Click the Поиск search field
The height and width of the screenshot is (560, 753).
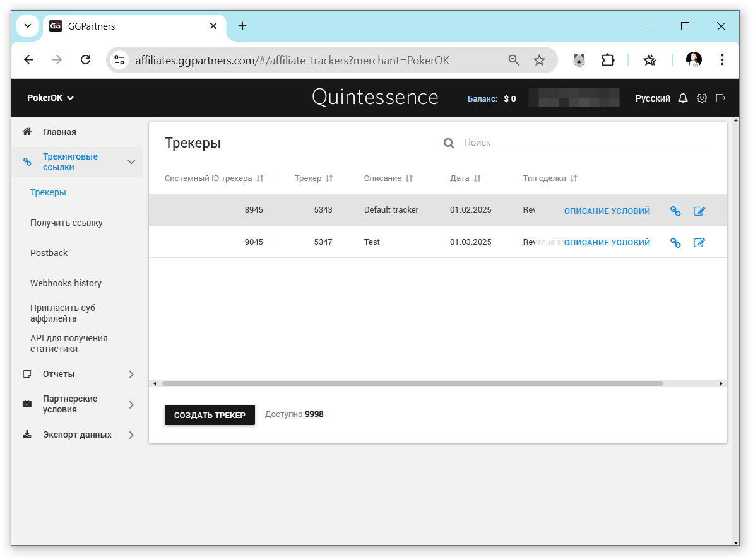pyautogui.click(x=586, y=143)
